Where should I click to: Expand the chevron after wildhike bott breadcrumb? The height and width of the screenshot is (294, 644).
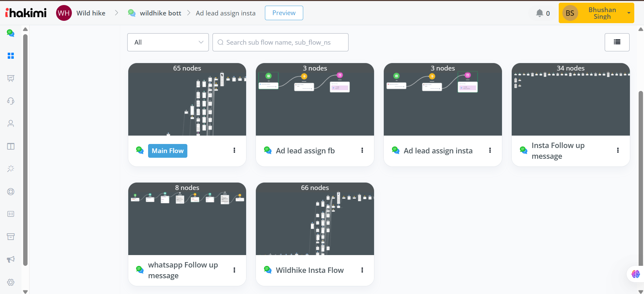189,13
